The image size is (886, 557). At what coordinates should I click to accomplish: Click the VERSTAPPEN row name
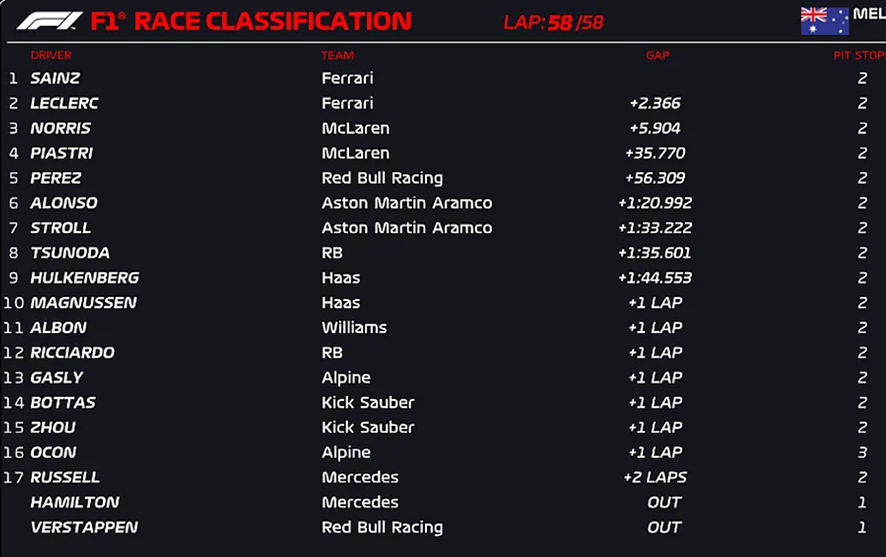click(x=84, y=527)
